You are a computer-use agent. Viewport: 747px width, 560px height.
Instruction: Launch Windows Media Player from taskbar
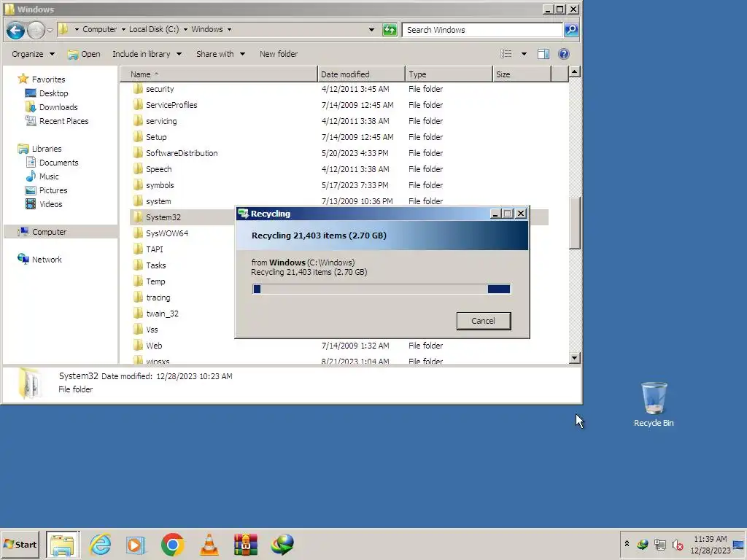point(135,544)
